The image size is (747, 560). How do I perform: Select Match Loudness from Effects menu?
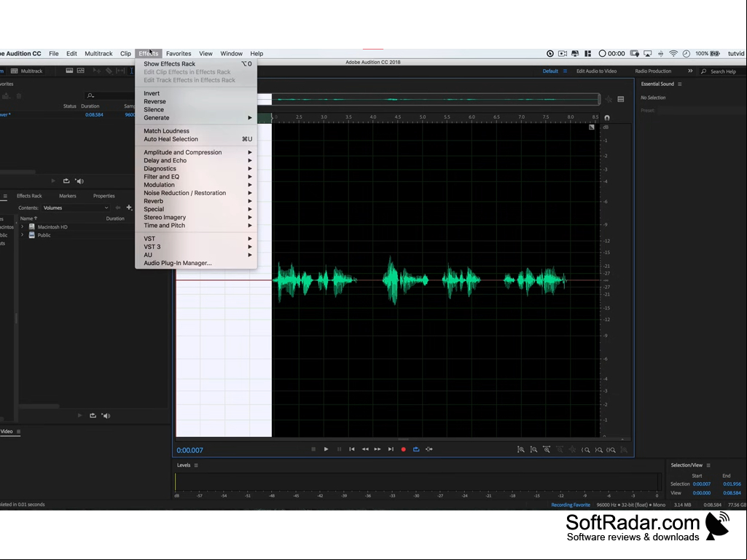[196, 131]
